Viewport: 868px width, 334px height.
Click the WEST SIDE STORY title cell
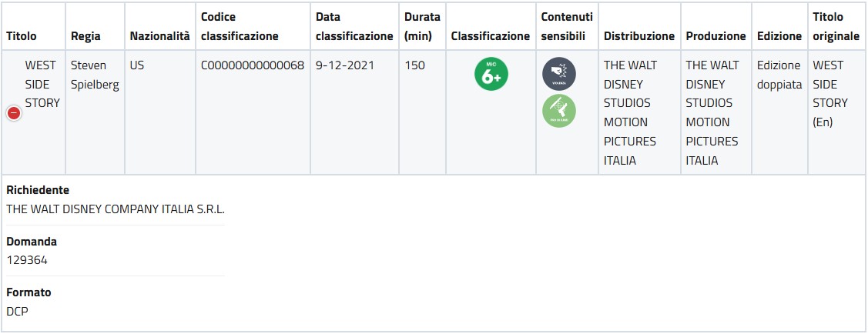[x=42, y=84]
